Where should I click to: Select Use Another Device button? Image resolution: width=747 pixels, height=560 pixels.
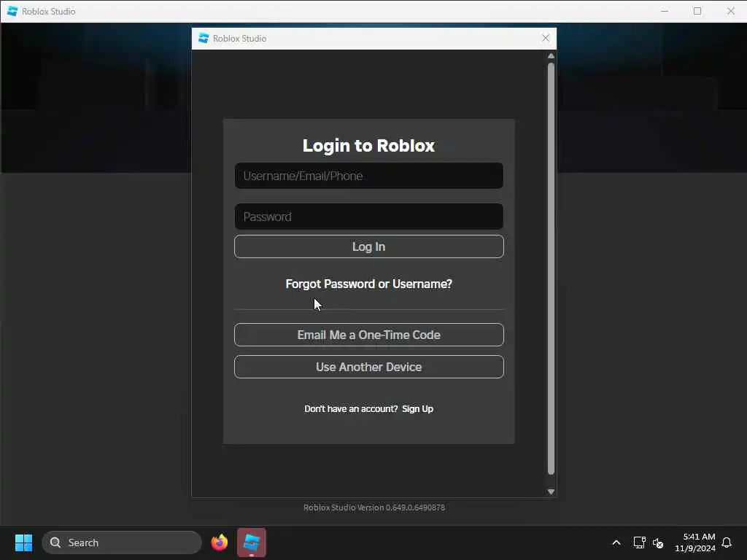(x=368, y=367)
